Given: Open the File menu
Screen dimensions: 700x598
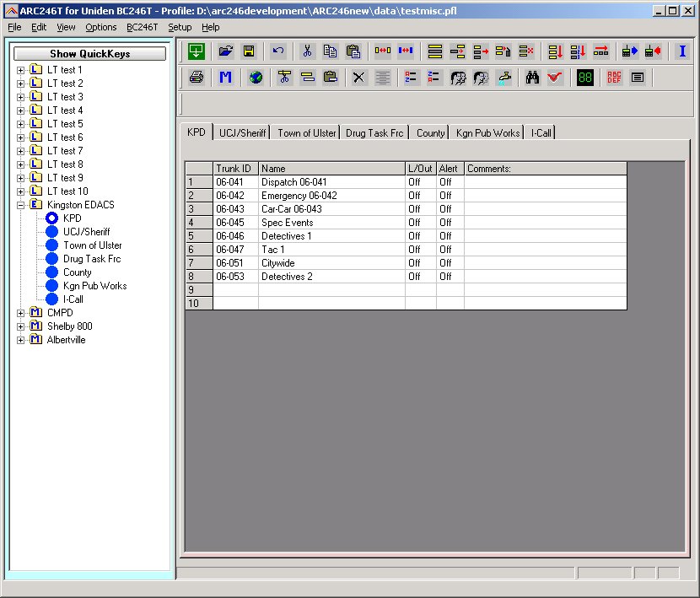Looking at the screenshot, I should 14,27.
